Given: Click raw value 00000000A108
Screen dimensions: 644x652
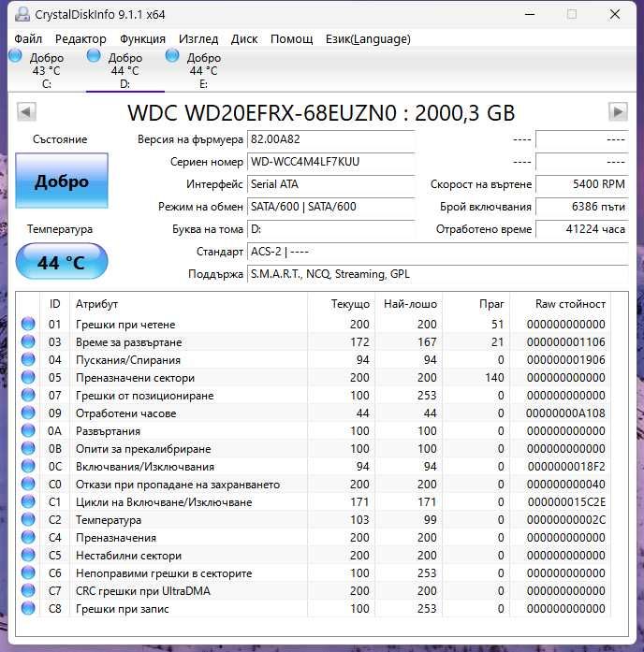Looking at the screenshot, I should click(x=565, y=413).
